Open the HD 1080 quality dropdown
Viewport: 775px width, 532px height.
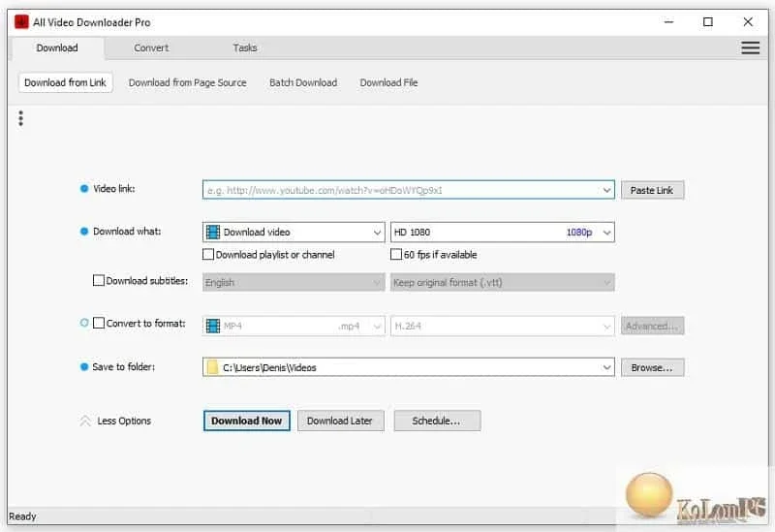[502, 232]
